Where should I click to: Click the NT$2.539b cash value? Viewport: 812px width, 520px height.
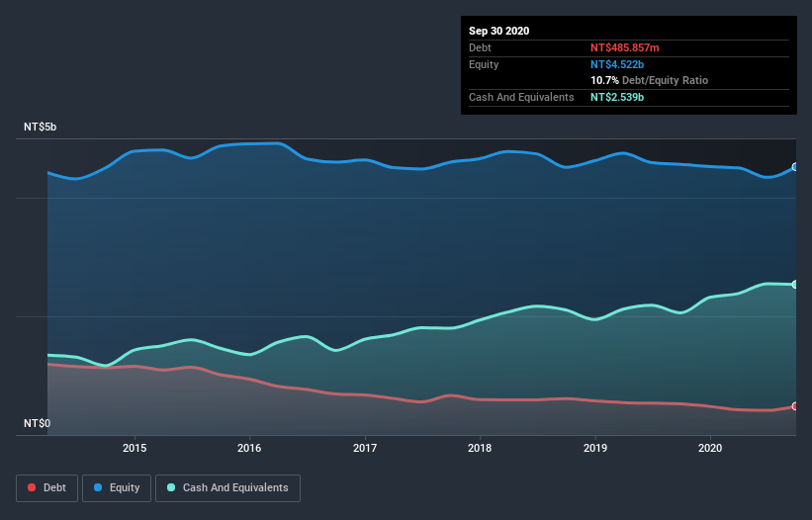(617, 97)
